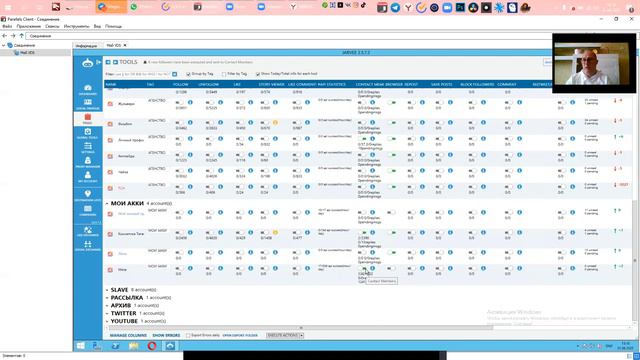Viewport: 640px width, 360px height.
Task: Open the Файл menu
Action: click(7, 26)
